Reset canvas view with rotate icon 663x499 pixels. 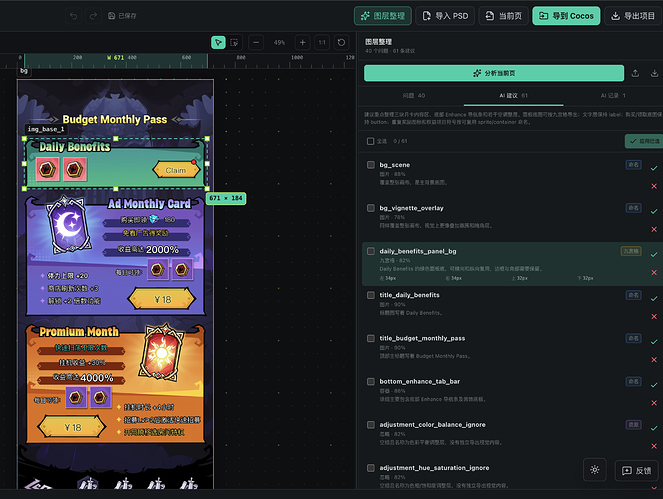click(341, 42)
